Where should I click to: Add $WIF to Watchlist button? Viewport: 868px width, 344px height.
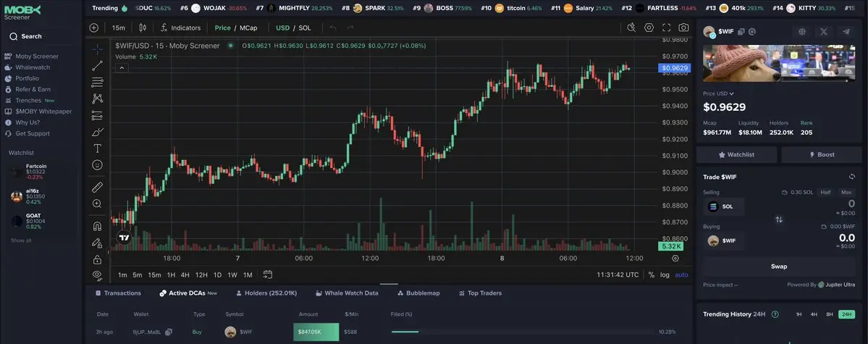tap(736, 154)
